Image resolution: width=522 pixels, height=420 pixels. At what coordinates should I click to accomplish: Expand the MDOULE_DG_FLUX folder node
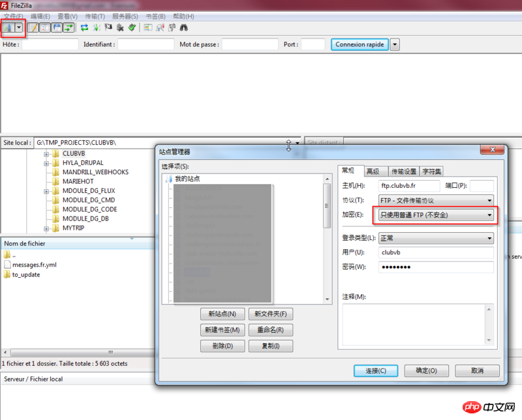click(46, 191)
